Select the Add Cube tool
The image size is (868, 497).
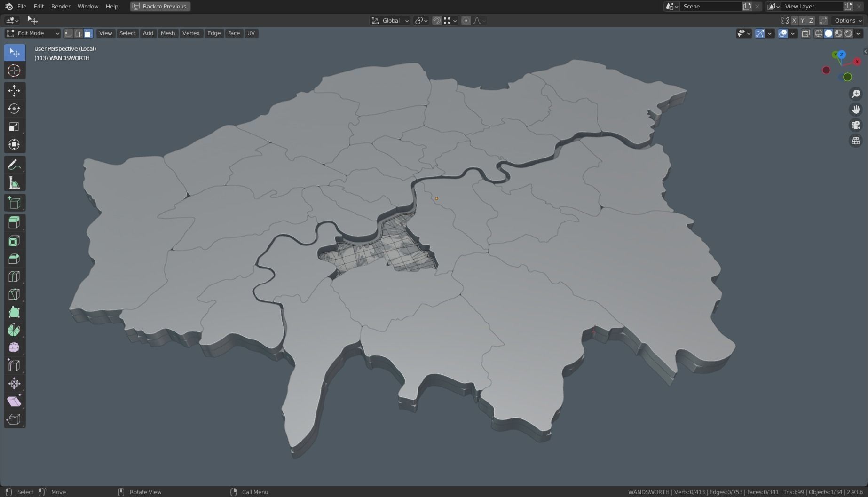click(x=14, y=203)
